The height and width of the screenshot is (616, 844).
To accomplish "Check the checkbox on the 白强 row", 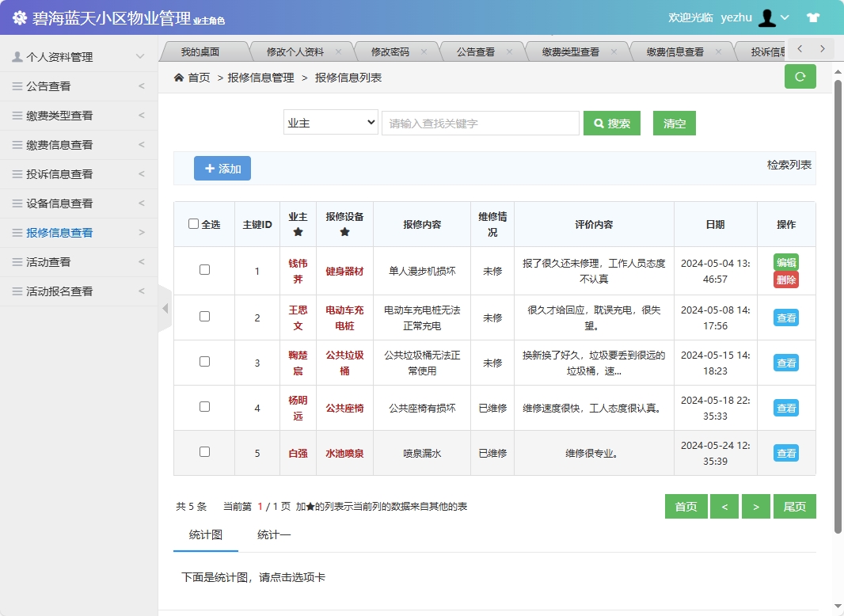I will (204, 453).
